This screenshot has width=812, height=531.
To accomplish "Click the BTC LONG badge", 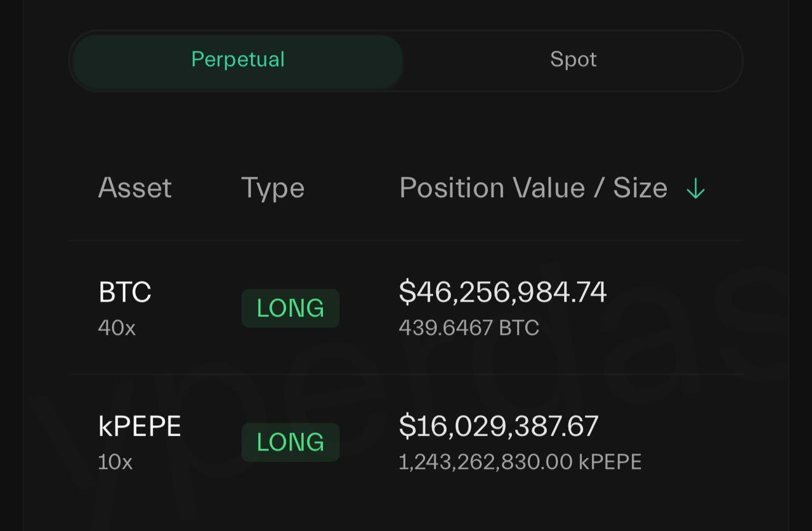I will [x=291, y=308].
